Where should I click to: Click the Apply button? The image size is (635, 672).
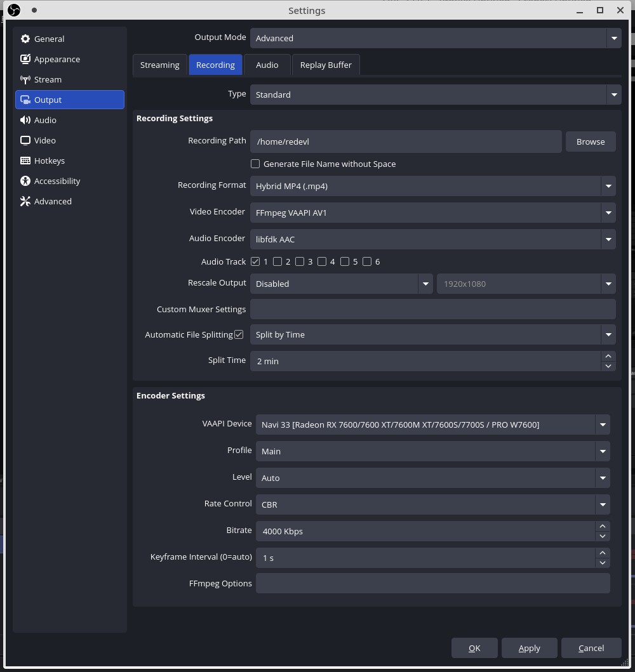pos(530,648)
